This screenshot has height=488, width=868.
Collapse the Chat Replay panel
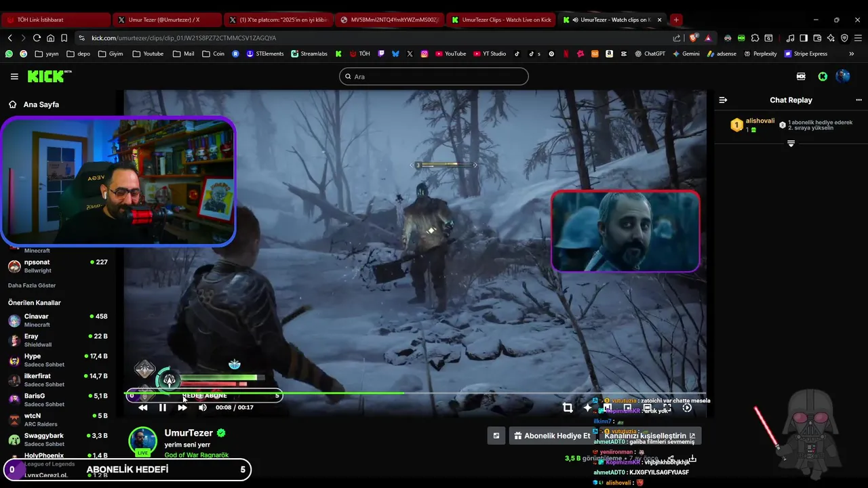pyautogui.click(x=723, y=100)
